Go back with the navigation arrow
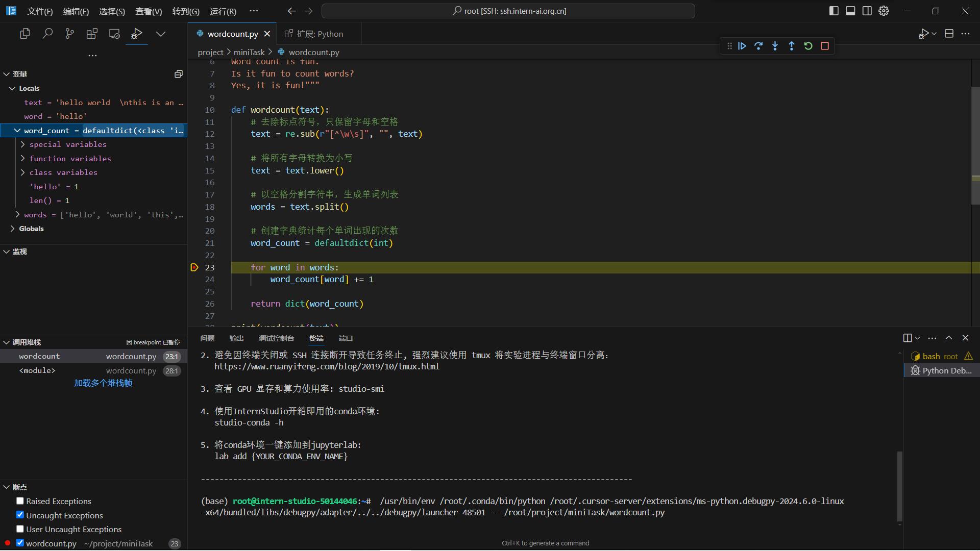 291,11
